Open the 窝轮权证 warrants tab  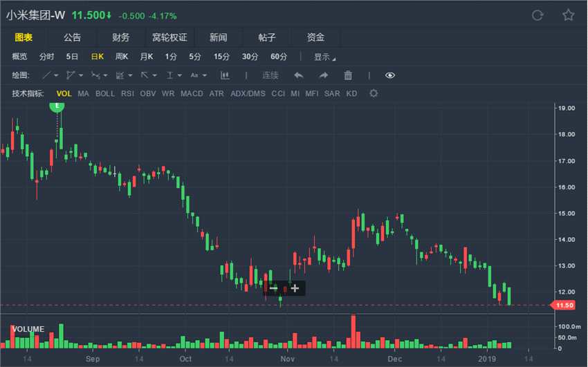tap(169, 37)
